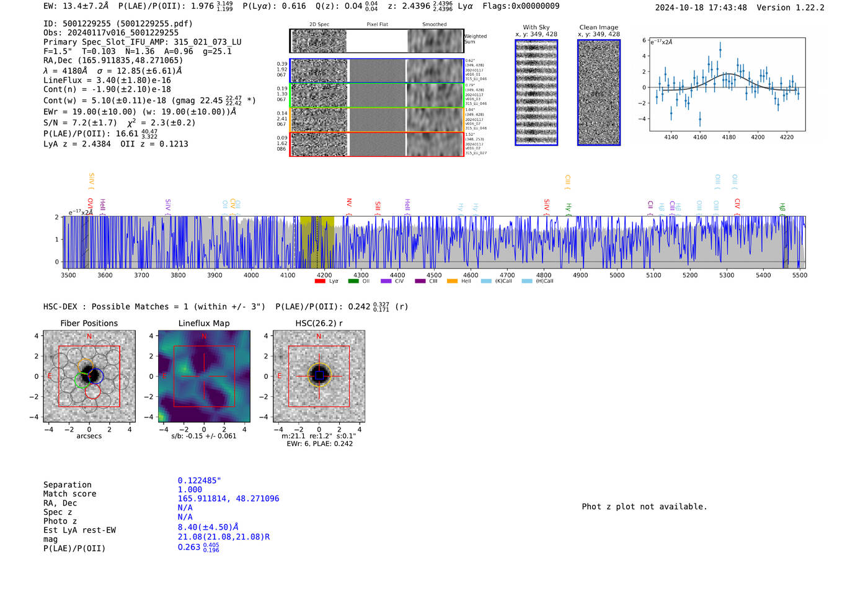Click the green fiber circle in Fiber Positions
This screenshot has width=868, height=591.
(82, 380)
